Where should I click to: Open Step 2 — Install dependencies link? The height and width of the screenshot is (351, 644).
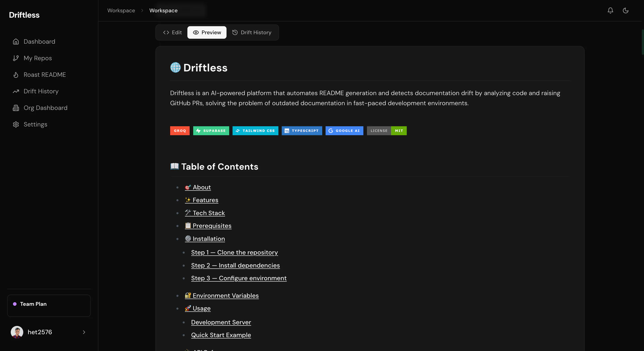tap(235, 265)
